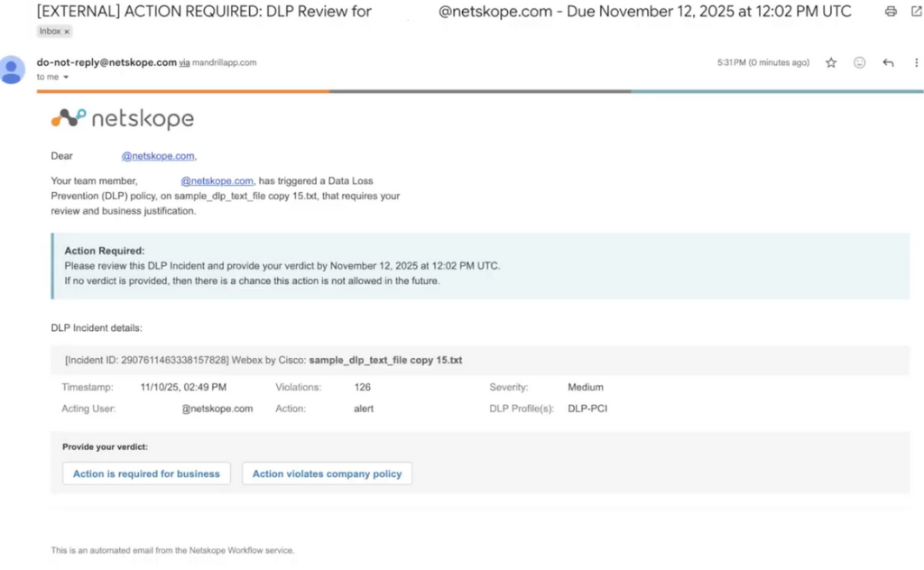924x570 pixels.
Task: Click the Netskope logo in the email
Action: click(123, 118)
